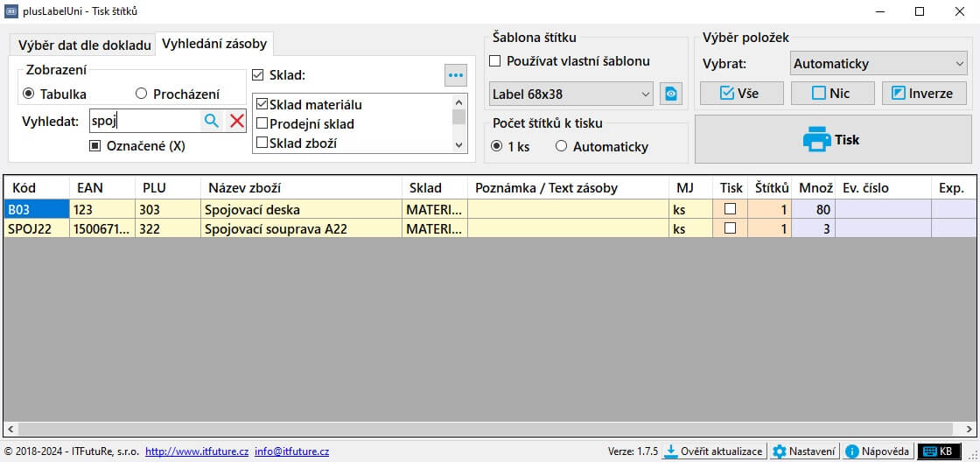Click warehouse list scroll down arrow
Image resolution: width=980 pixels, height=462 pixels.
(459, 145)
